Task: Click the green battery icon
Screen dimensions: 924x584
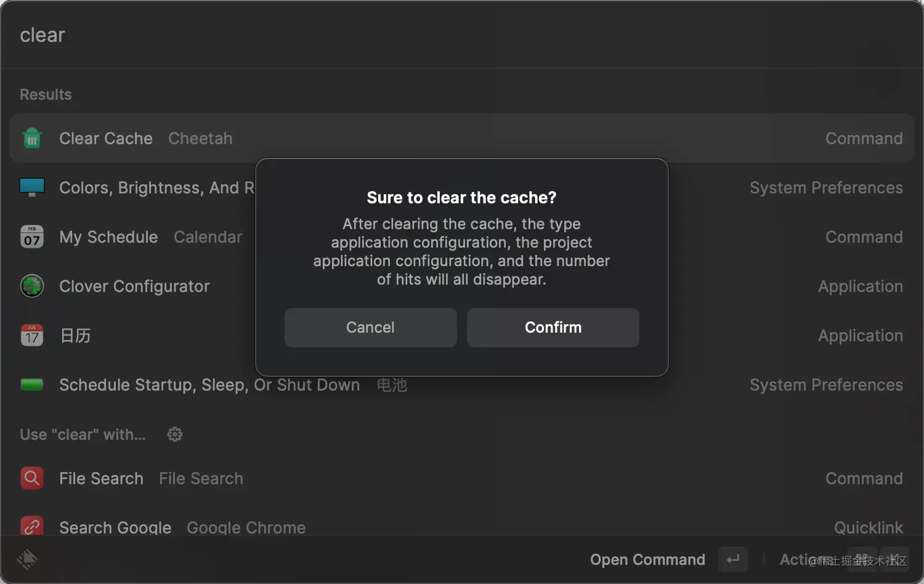Action: (x=32, y=384)
